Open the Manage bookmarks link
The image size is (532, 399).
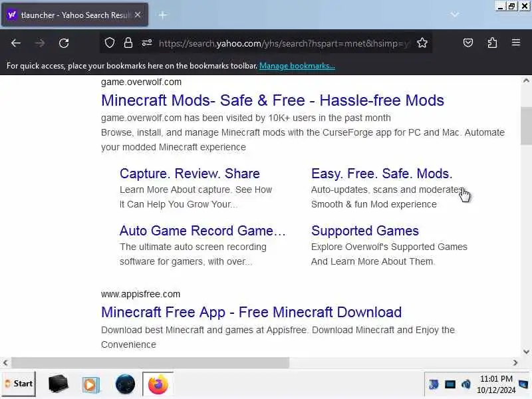click(297, 66)
